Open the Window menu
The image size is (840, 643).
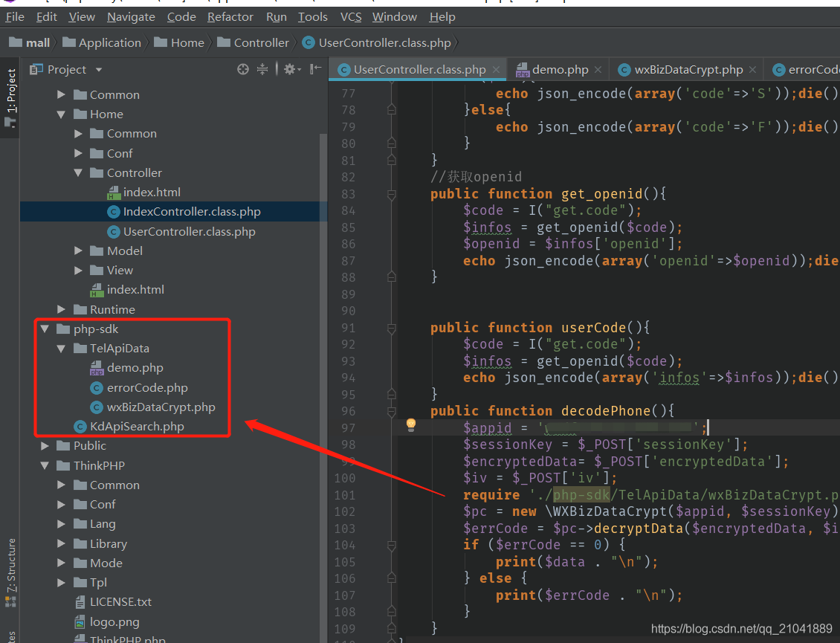coord(394,17)
